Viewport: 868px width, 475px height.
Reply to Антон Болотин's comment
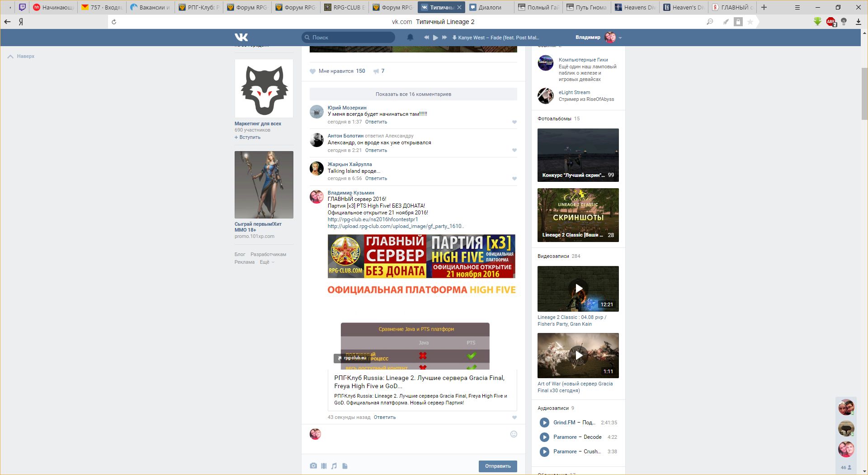tap(376, 150)
